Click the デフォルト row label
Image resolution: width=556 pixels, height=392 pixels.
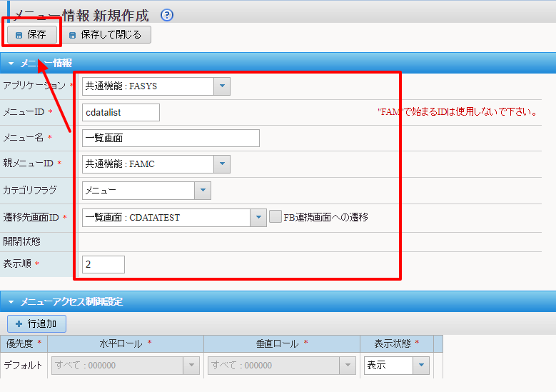click(x=23, y=366)
